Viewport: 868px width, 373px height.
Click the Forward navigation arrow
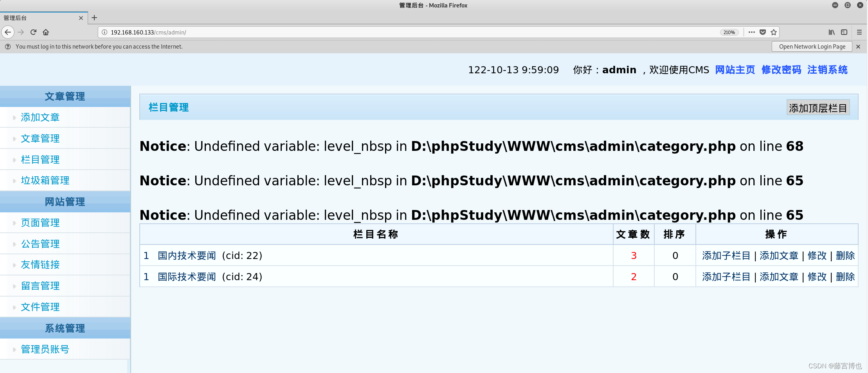point(21,32)
